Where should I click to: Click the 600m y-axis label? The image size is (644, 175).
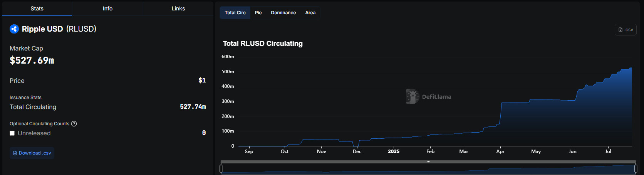coord(228,57)
